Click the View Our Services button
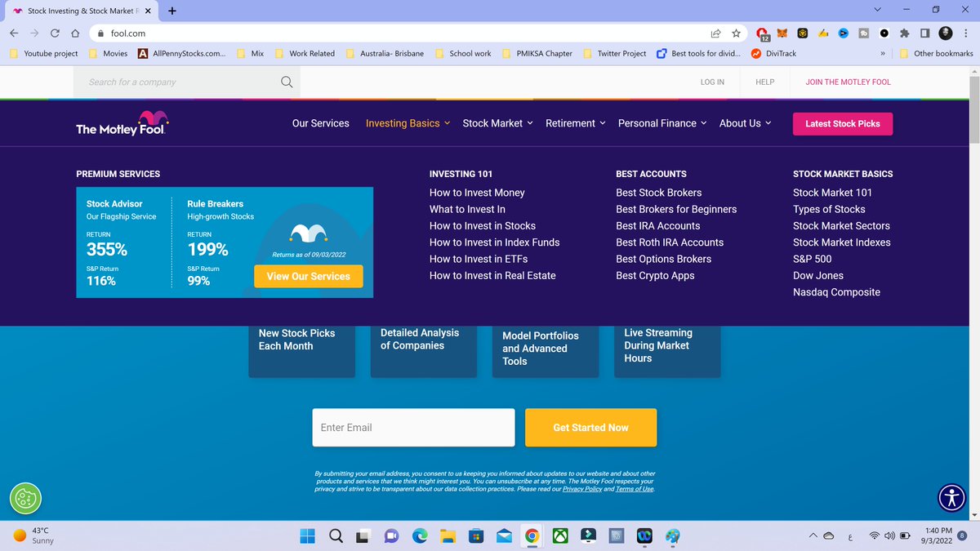The width and height of the screenshot is (980, 551). (309, 276)
